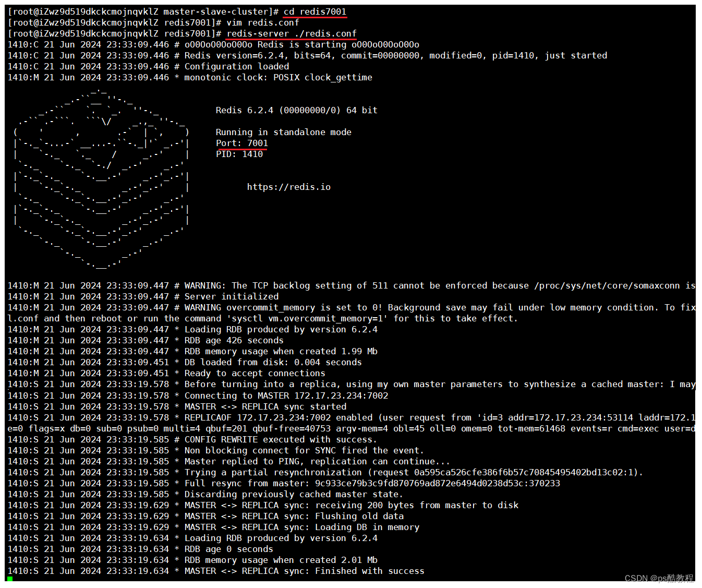Click 'REPLICAOF 172.17.23.234:7002 enabled' line
Screen dimensions: 702x588
(x=352, y=417)
